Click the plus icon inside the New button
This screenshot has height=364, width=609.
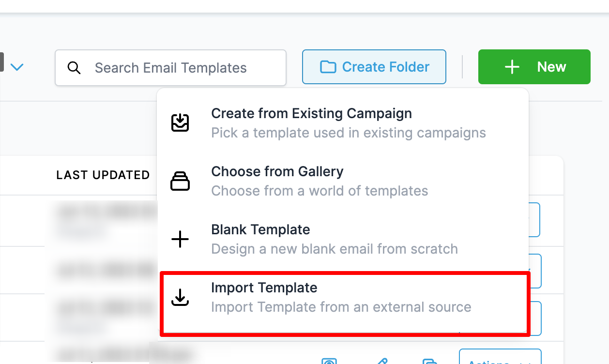pos(512,67)
